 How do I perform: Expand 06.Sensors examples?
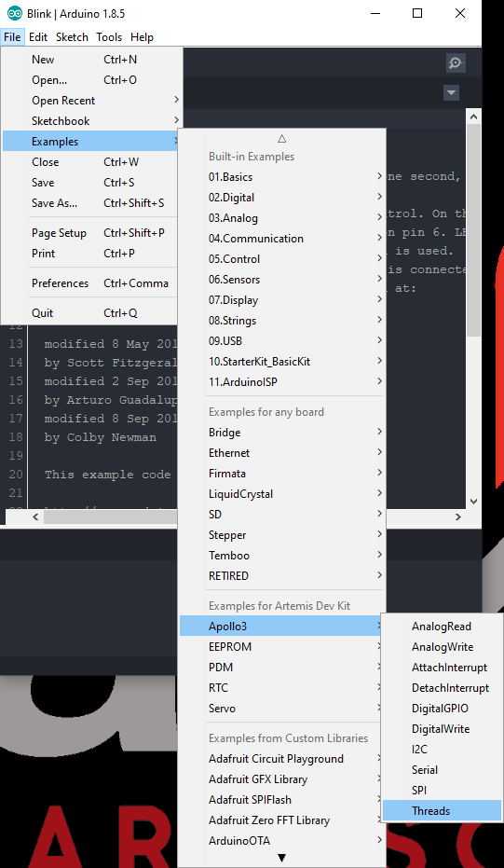[x=281, y=280]
